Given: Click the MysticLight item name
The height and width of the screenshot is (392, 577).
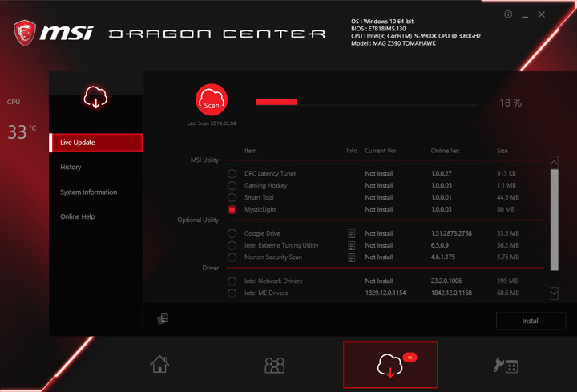Looking at the screenshot, I should point(260,209).
